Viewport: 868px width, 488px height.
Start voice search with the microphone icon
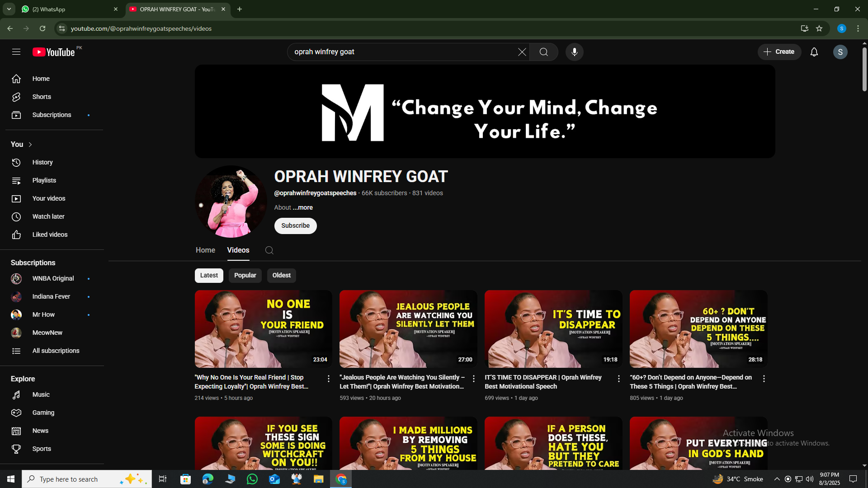click(x=575, y=52)
